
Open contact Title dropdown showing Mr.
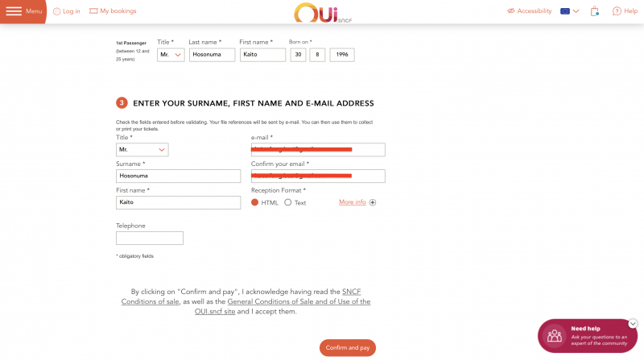(142, 150)
